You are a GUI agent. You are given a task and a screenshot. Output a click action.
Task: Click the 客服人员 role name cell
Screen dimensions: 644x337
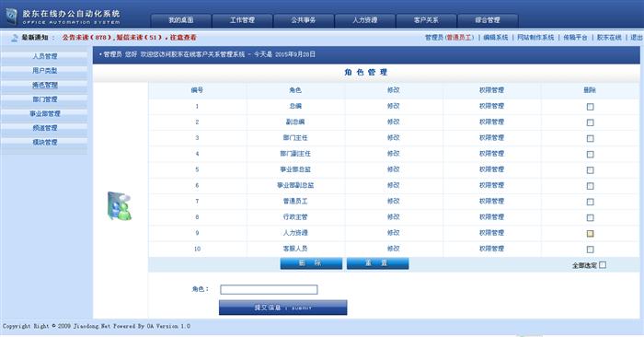(x=295, y=249)
